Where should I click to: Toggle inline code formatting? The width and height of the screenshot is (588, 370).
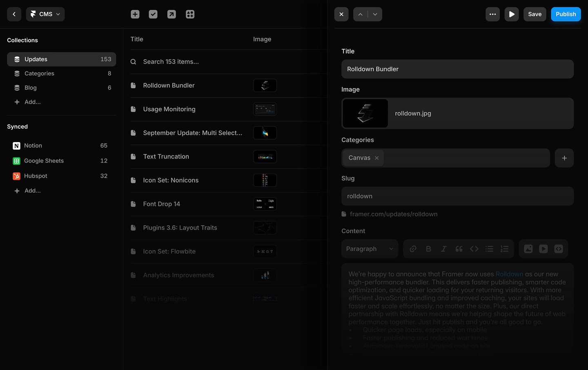point(474,249)
